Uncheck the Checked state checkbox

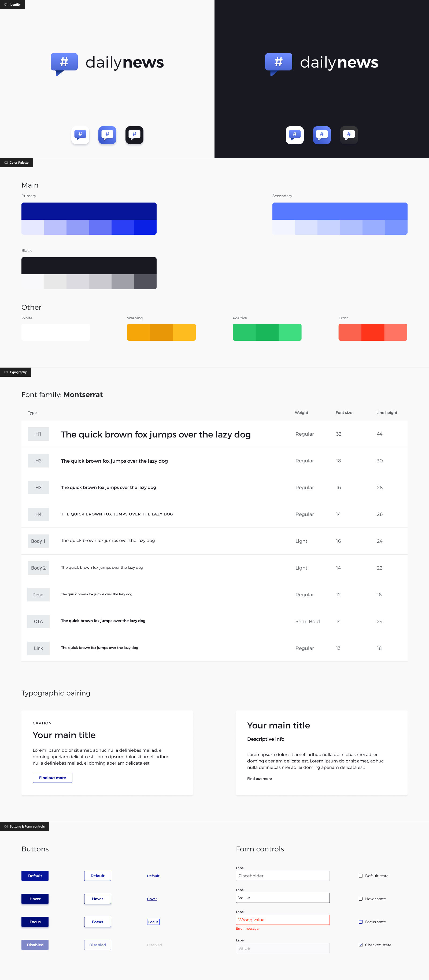[x=360, y=945]
